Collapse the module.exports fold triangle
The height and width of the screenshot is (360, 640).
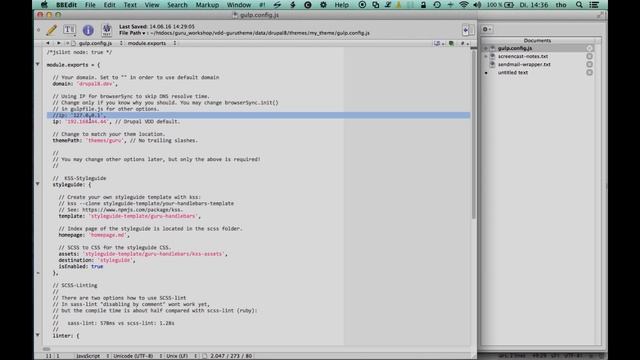tap(38, 64)
